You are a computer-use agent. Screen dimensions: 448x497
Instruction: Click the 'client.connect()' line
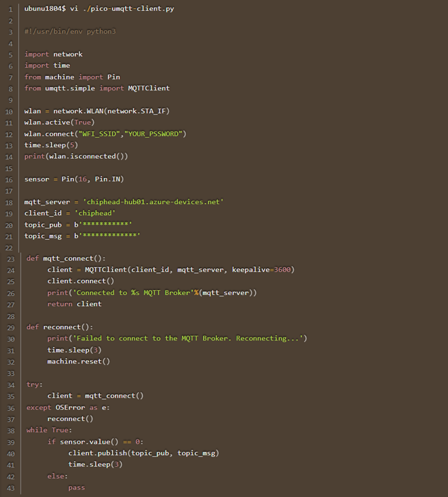coord(81,281)
